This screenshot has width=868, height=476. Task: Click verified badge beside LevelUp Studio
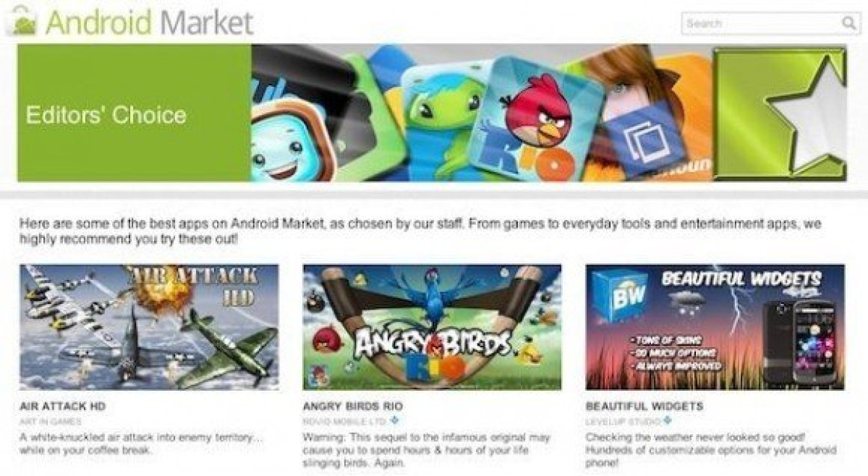(666, 420)
